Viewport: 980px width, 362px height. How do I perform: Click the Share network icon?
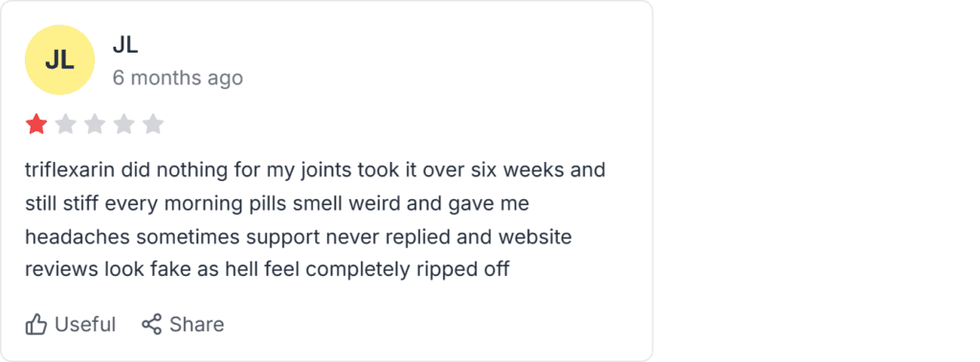click(151, 324)
